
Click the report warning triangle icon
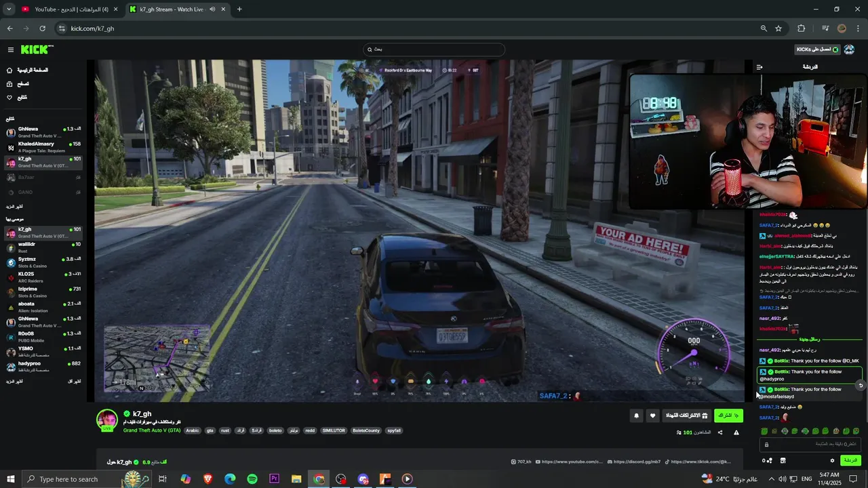point(736,432)
